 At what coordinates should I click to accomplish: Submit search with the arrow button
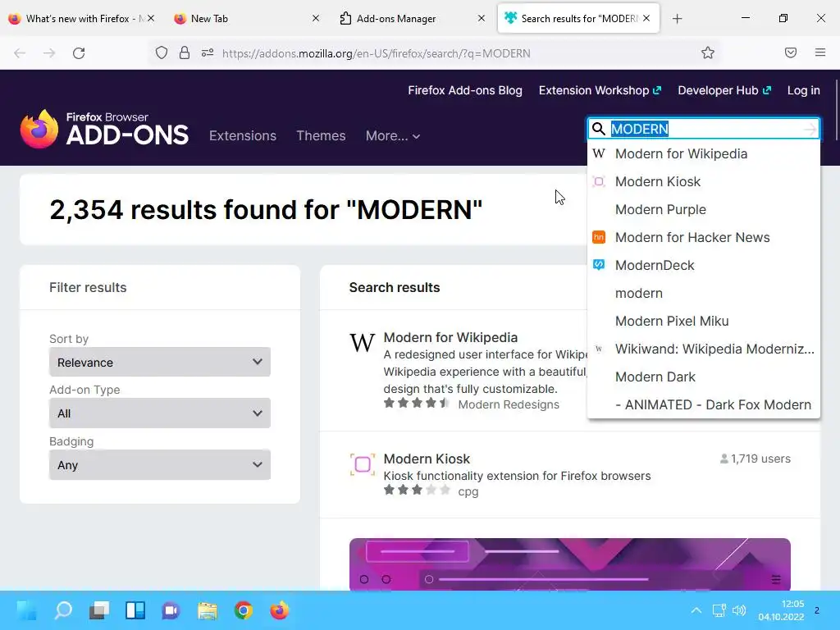(x=810, y=129)
